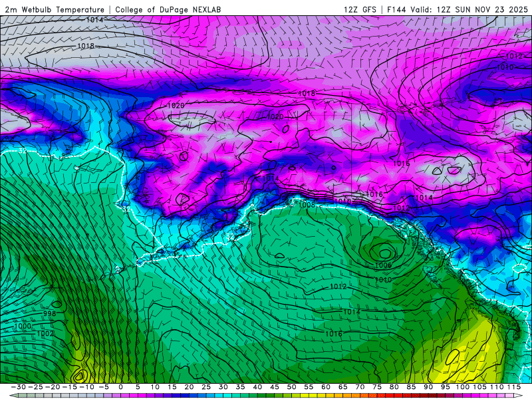Click the 80 value on the color scale
This screenshot has height=399, width=532.
point(394,387)
